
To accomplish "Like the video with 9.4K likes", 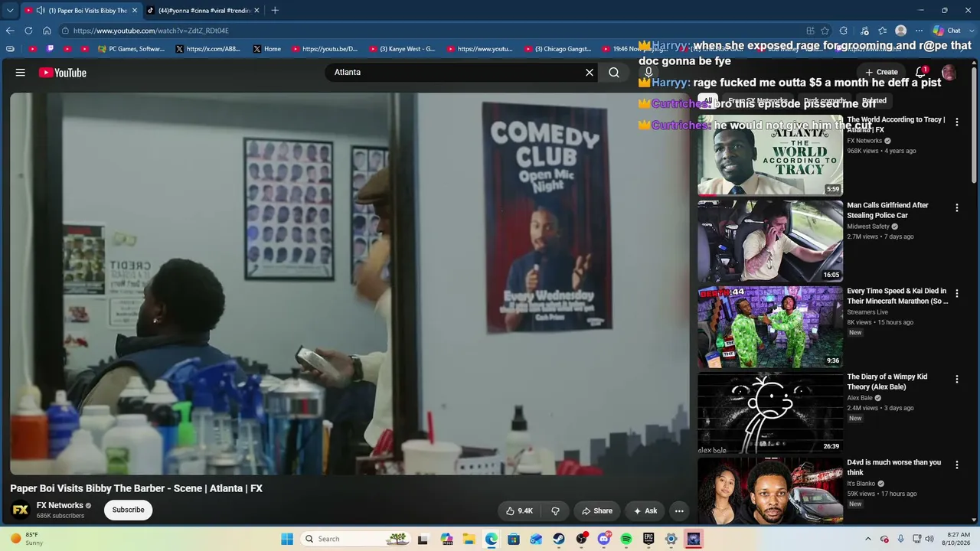I will 519,510.
